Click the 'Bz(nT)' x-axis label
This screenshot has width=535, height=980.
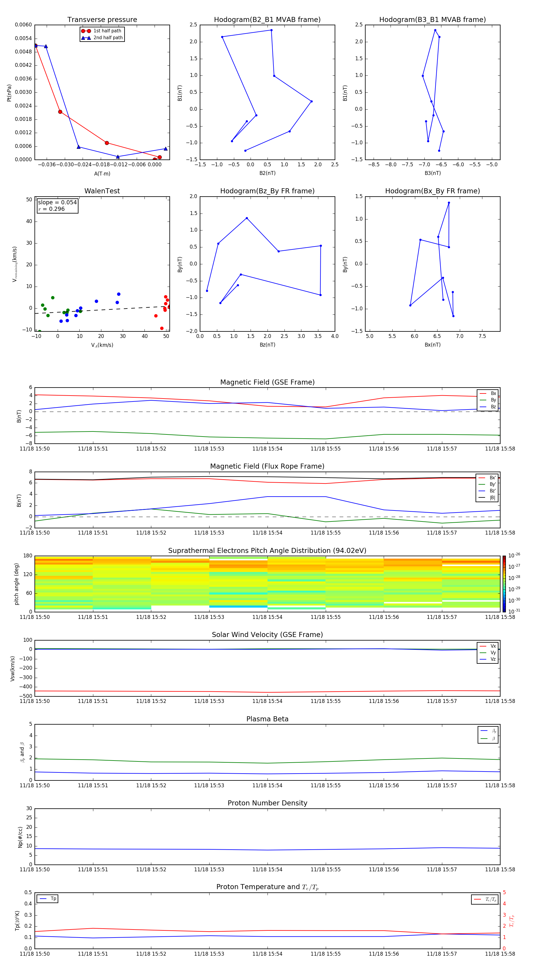(x=267, y=345)
